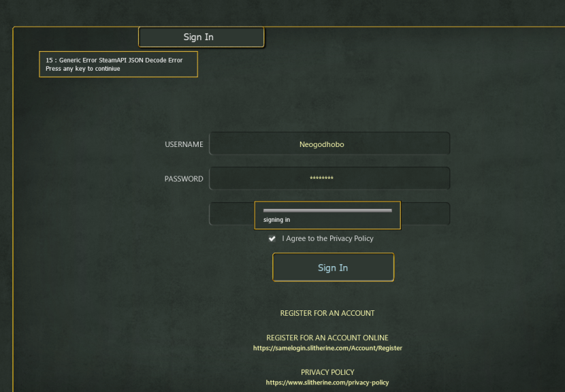Click the USERNAME label text
Image resolution: width=565 pixels, height=392 pixels.
click(184, 144)
